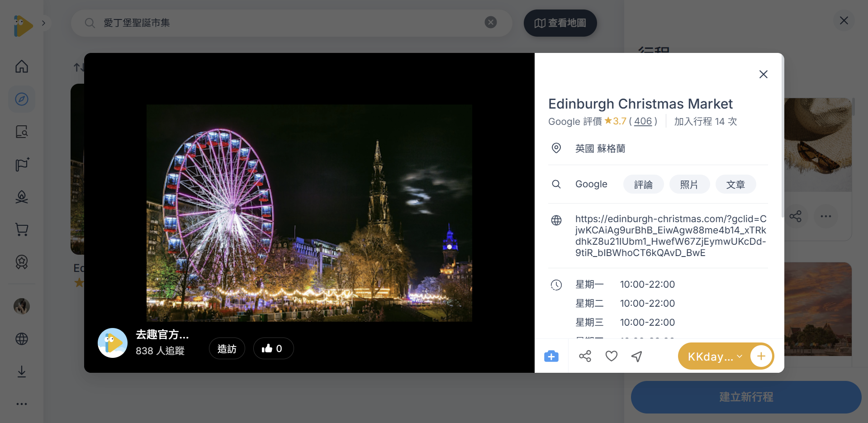Open the sunset landscape itinerary thumbnail
868x423 pixels.
coord(818,309)
